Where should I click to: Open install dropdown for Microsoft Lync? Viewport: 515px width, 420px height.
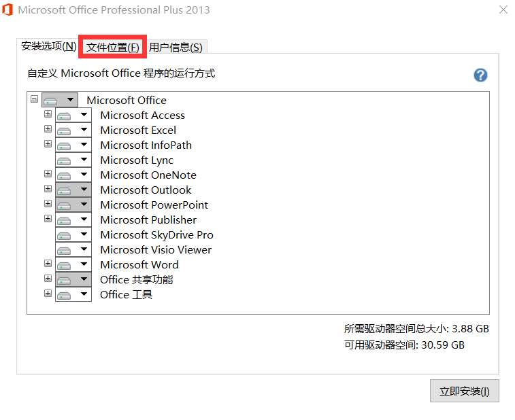(73, 160)
